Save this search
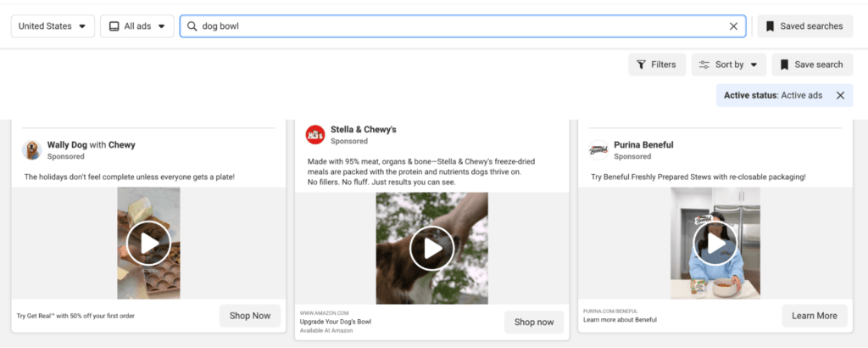Screen dimensions: 868x348 pos(812,65)
